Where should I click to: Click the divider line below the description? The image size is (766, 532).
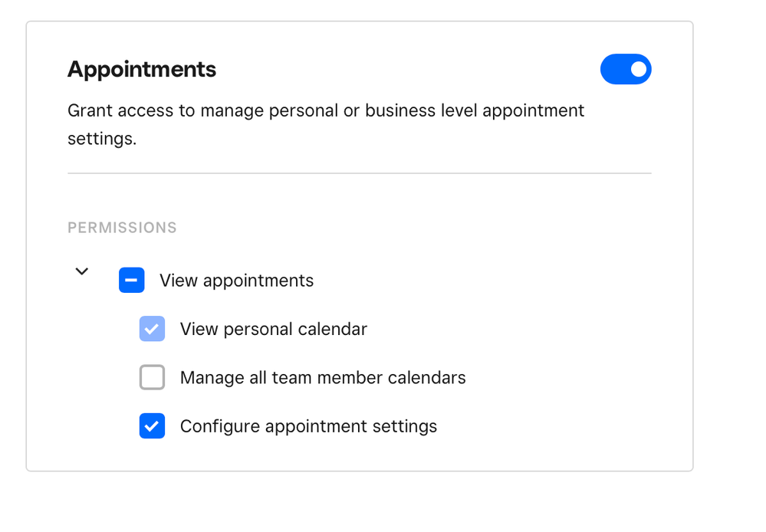tap(359, 173)
